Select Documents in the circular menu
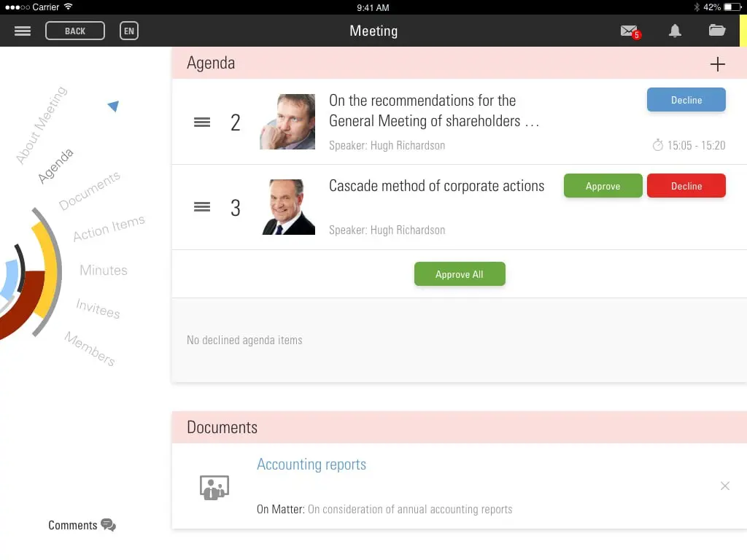This screenshot has height=560, width=747. 90,191
